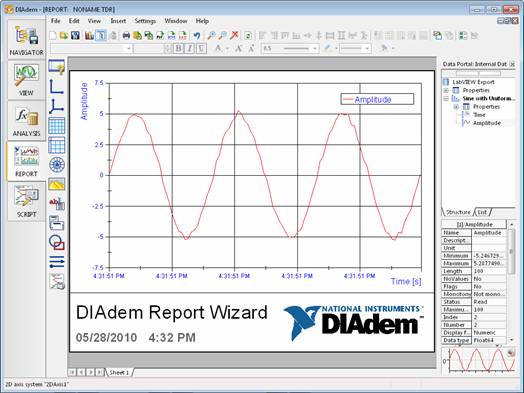Click the print icon in toolbar

126,35
